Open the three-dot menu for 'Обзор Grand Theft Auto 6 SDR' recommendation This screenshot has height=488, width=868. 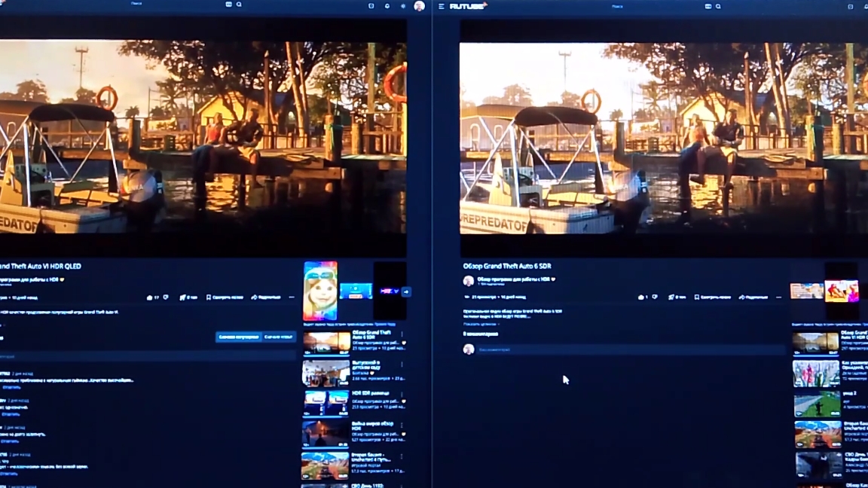click(x=402, y=334)
